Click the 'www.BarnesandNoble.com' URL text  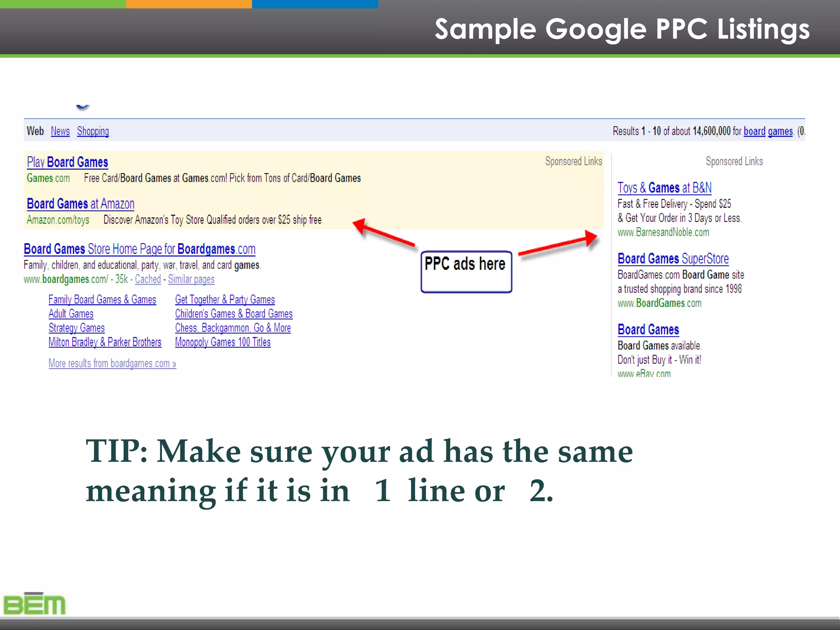point(663,233)
